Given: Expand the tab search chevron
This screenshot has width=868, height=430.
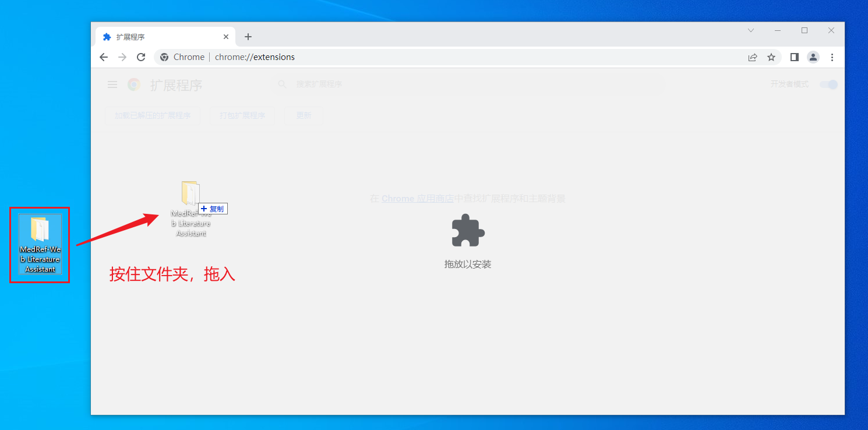Looking at the screenshot, I should [751, 30].
